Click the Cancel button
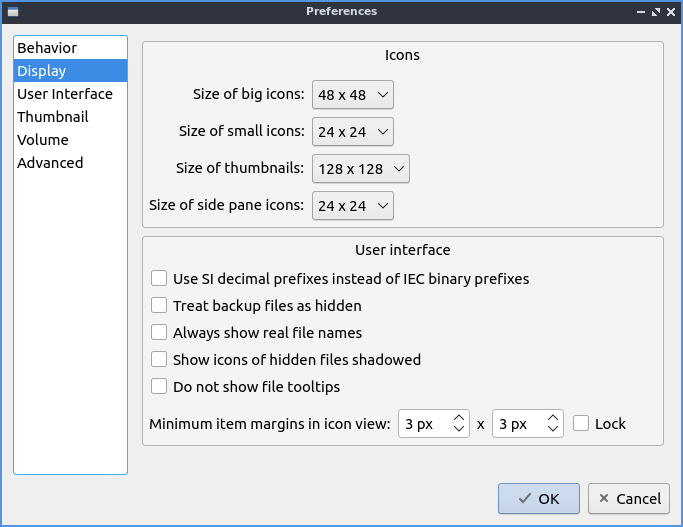The height and width of the screenshot is (527, 683). [x=628, y=499]
